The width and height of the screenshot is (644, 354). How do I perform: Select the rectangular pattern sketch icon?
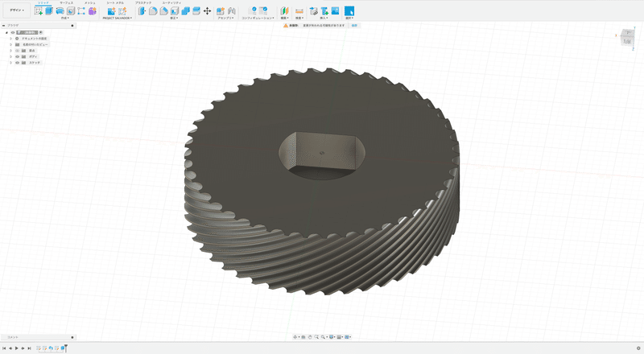tap(81, 11)
